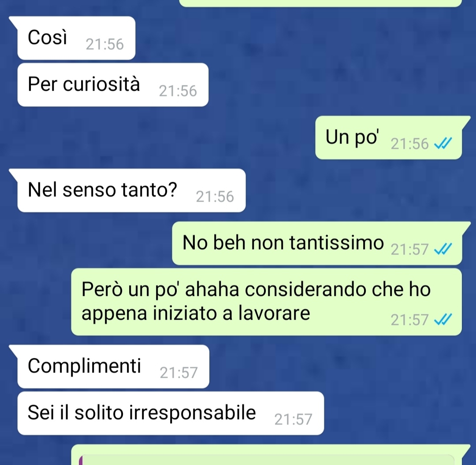Image resolution: width=476 pixels, height=465 pixels.
Task: Tap read receipt ticks on "No beh non tantissimo"
Action: pyautogui.click(x=443, y=249)
